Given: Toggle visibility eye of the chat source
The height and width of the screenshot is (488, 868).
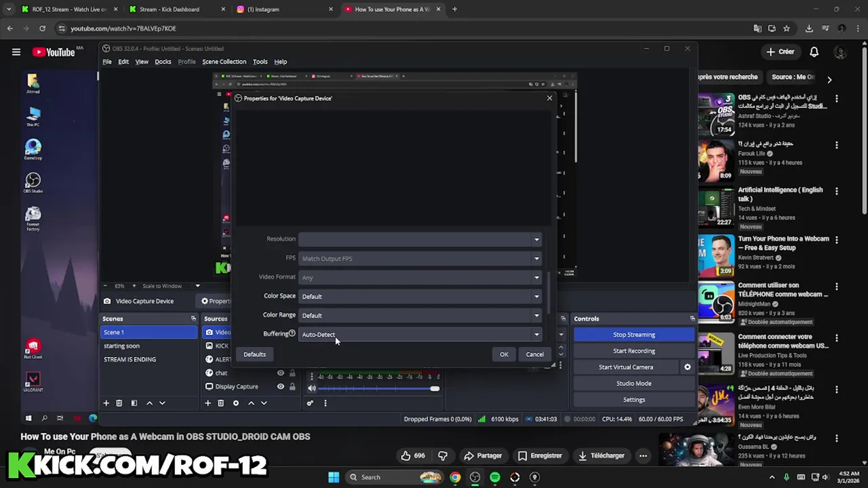Looking at the screenshot, I should coord(280,373).
